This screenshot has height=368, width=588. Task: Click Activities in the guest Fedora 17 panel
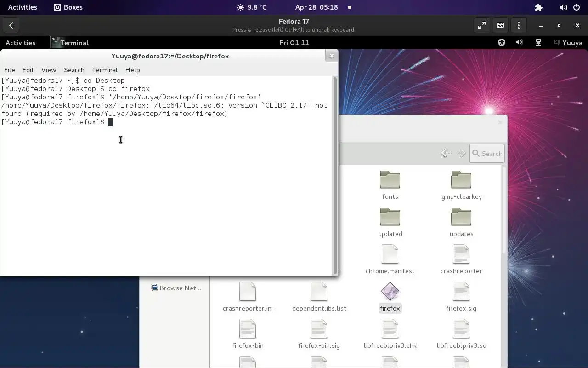tap(21, 42)
